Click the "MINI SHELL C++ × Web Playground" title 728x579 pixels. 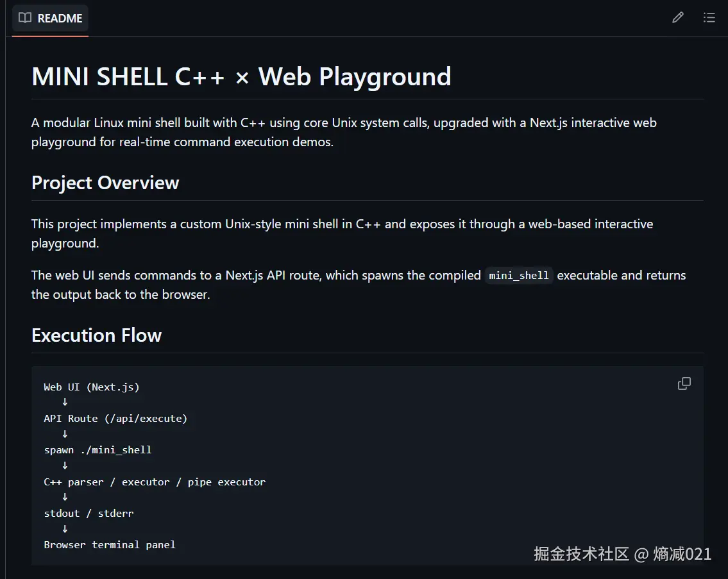[241, 77]
